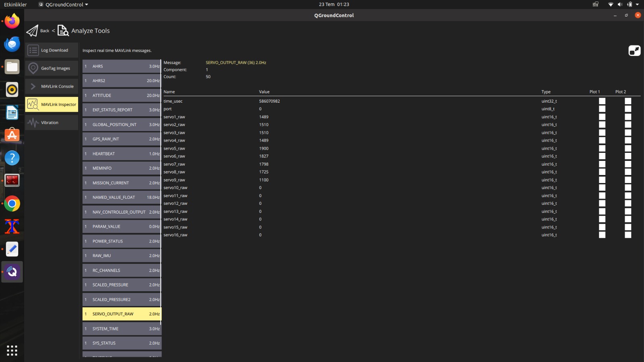Click the battery icon in the top bar

(630, 4)
